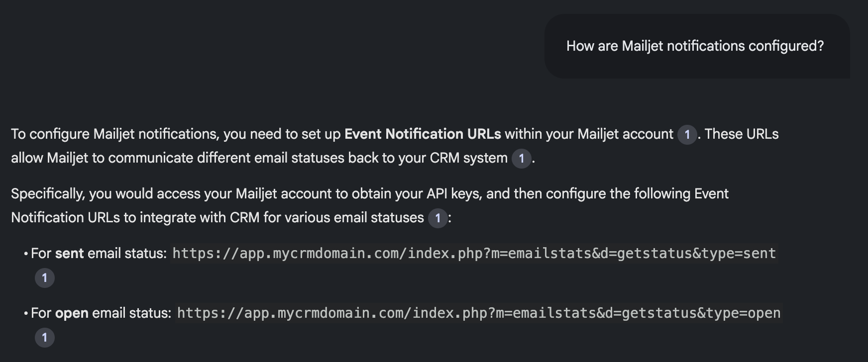
Task: Open citation badge below the sent status URL
Action: pos(45,277)
